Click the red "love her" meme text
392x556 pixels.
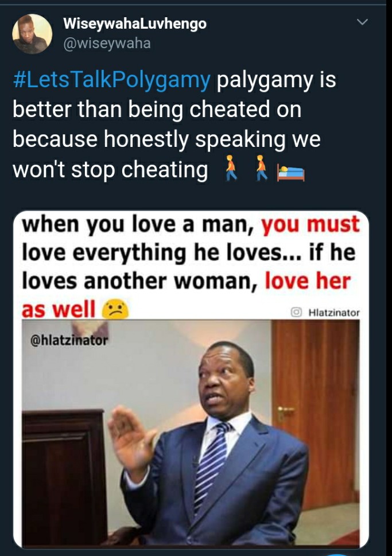(308, 281)
